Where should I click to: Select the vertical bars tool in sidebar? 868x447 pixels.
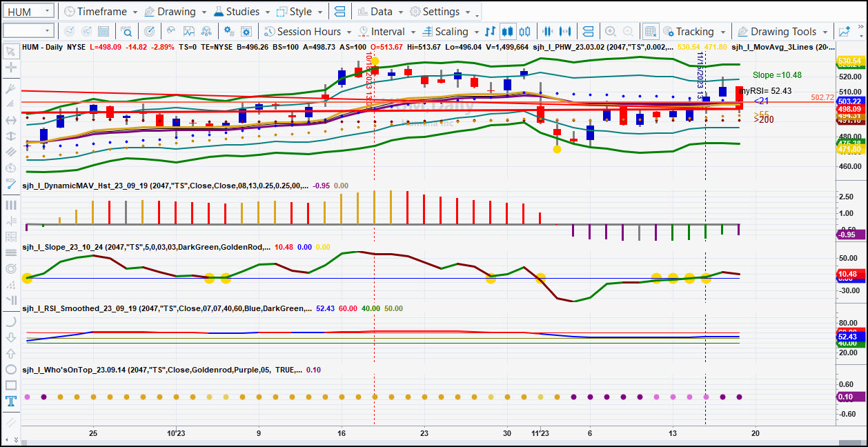point(10,205)
